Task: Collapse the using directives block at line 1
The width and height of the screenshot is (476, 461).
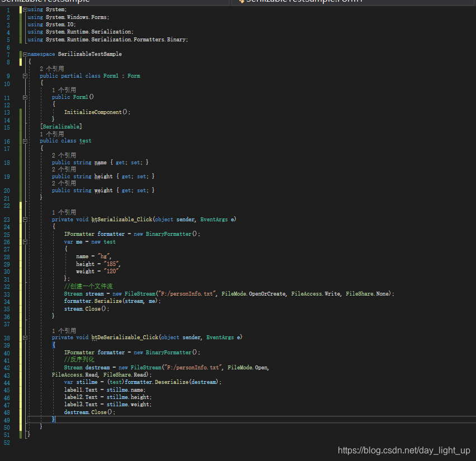Action: [25, 9]
